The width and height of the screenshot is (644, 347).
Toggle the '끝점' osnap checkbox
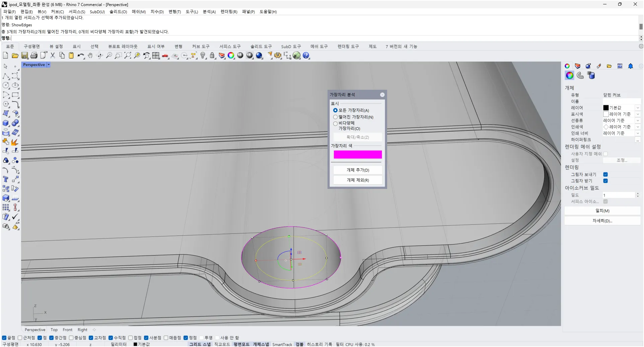pos(4,338)
